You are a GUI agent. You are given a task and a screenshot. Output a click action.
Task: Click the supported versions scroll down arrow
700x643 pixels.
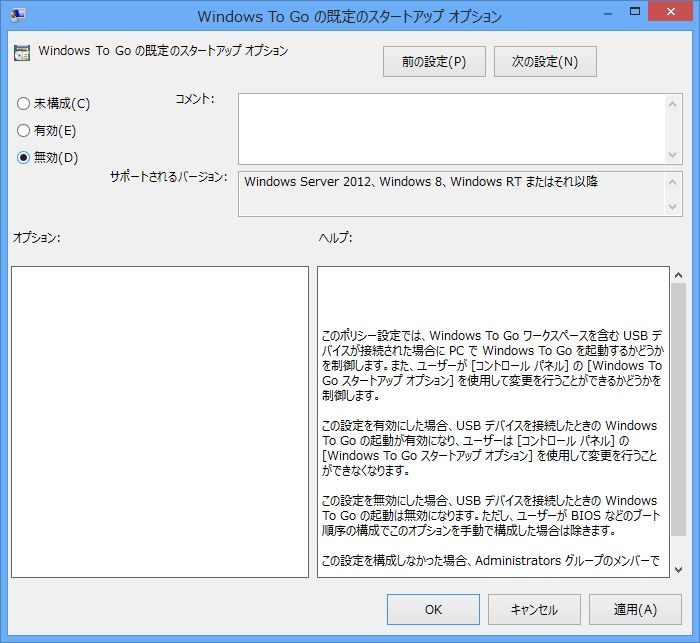(673, 207)
